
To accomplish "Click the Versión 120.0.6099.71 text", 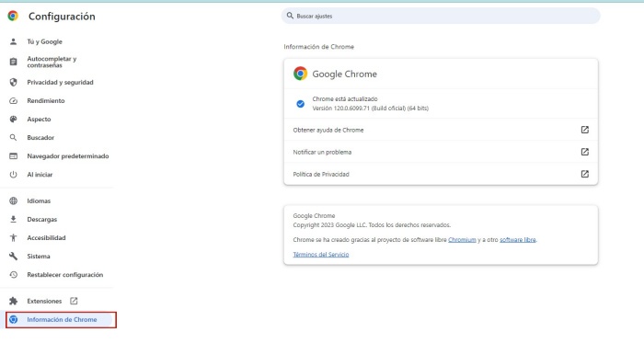I will 370,109.
